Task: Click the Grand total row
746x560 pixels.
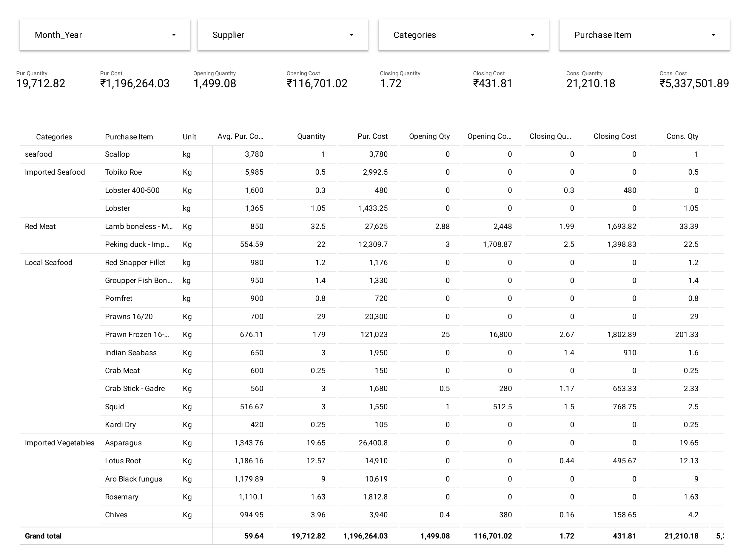Action: 43,536
